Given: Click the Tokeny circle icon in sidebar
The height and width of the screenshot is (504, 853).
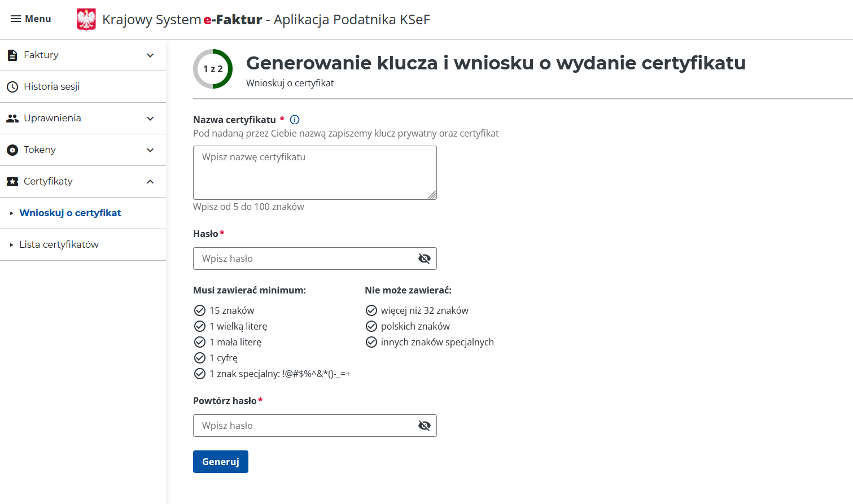Looking at the screenshot, I should (x=12, y=150).
